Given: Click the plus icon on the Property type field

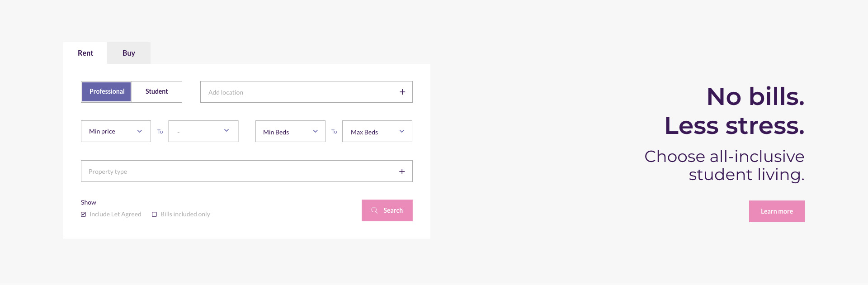Looking at the screenshot, I should tap(402, 171).
